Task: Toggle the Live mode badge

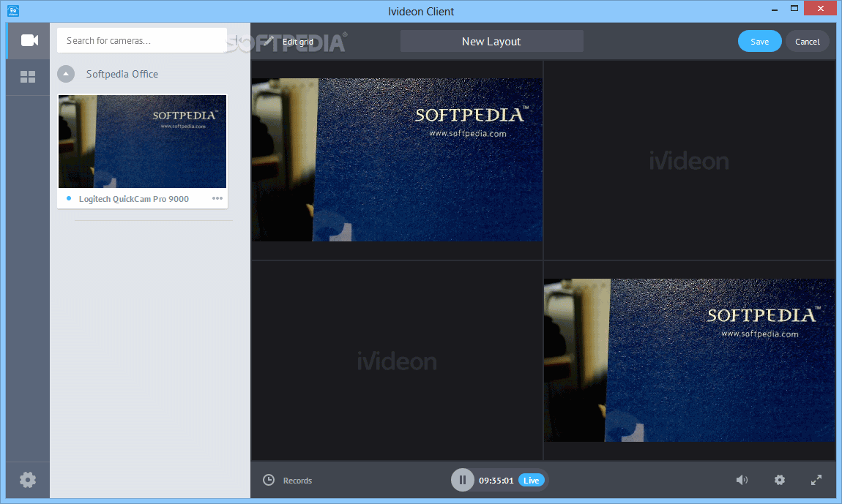Action: (x=531, y=481)
